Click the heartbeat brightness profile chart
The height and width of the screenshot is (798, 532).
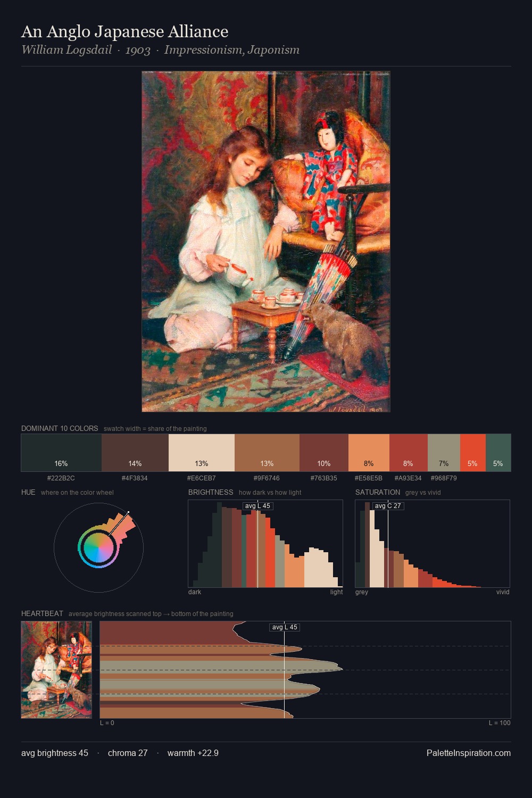pyautogui.click(x=305, y=670)
